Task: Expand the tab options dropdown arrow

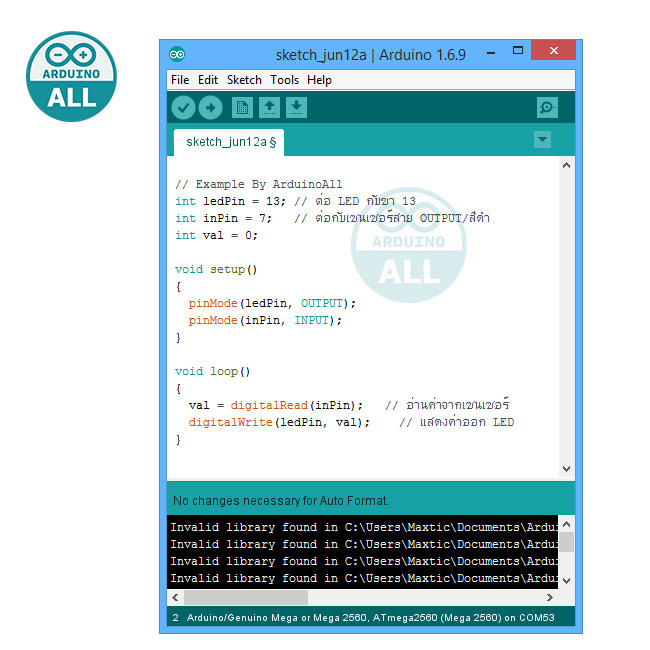Action: click(x=542, y=140)
